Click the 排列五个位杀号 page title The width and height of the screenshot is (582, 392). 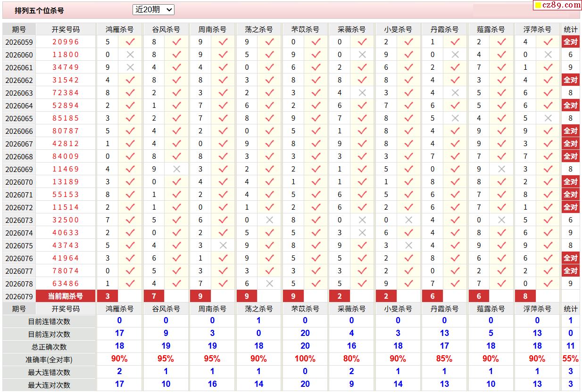click(39, 10)
